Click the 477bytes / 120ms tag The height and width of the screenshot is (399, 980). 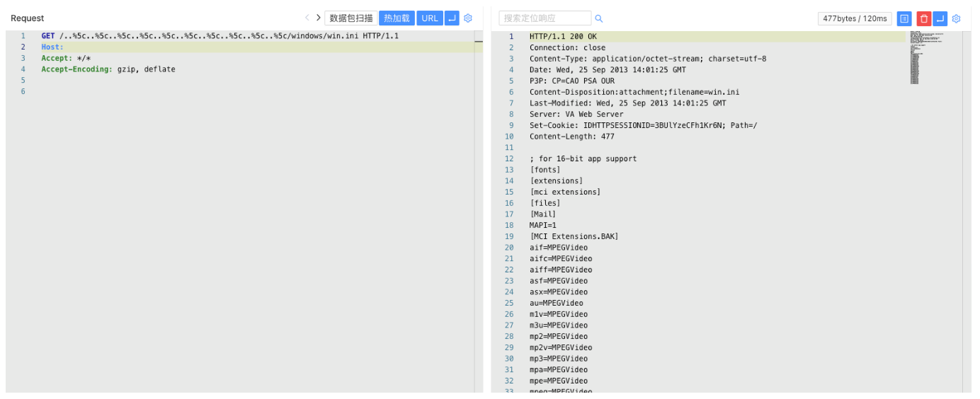tap(854, 19)
